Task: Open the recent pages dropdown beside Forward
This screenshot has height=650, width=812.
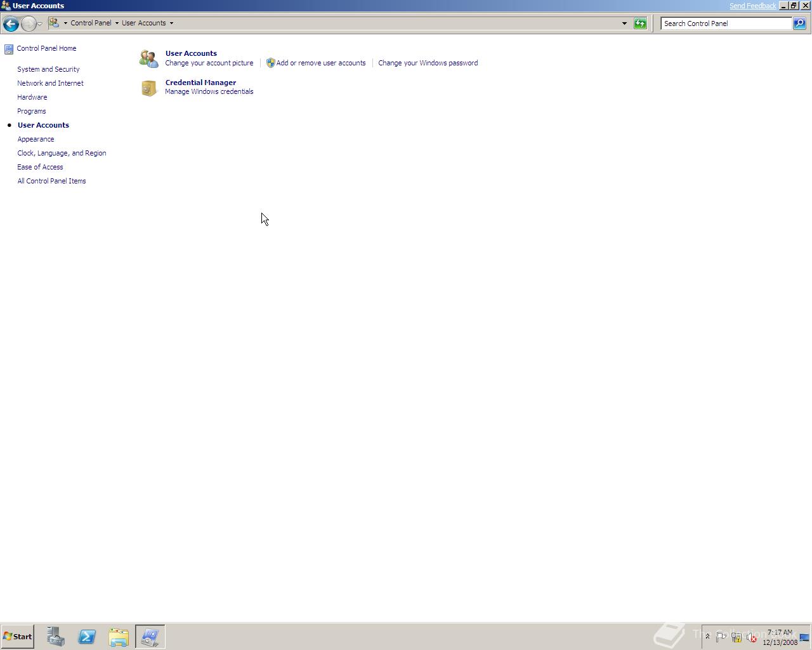Action: (x=40, y=23)
